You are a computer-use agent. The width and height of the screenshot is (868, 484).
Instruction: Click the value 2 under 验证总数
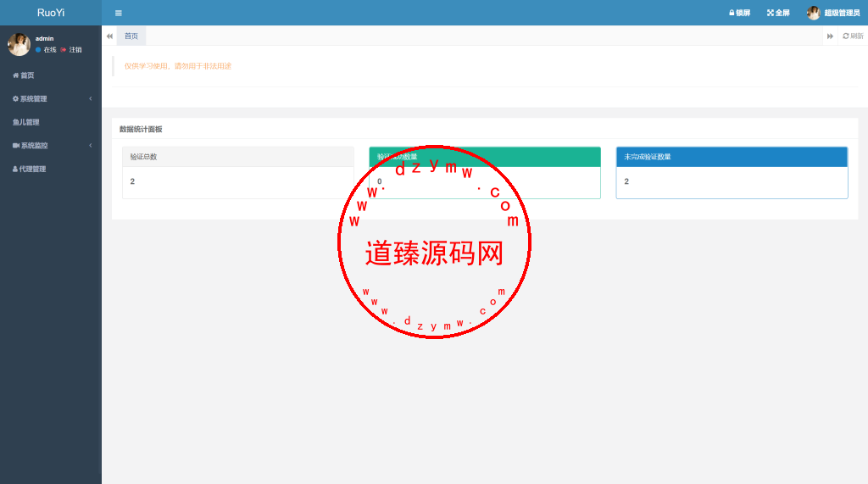click(132, 181)
